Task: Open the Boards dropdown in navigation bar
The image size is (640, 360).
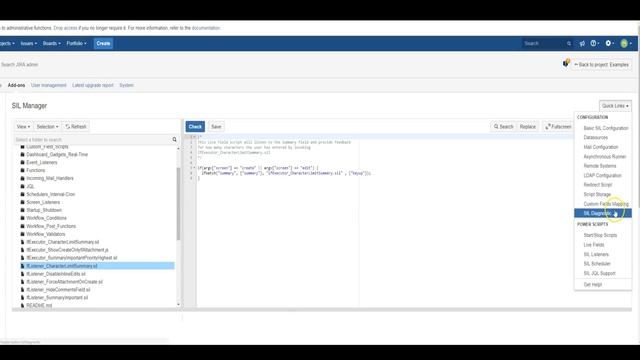Action: coord(52,43)
